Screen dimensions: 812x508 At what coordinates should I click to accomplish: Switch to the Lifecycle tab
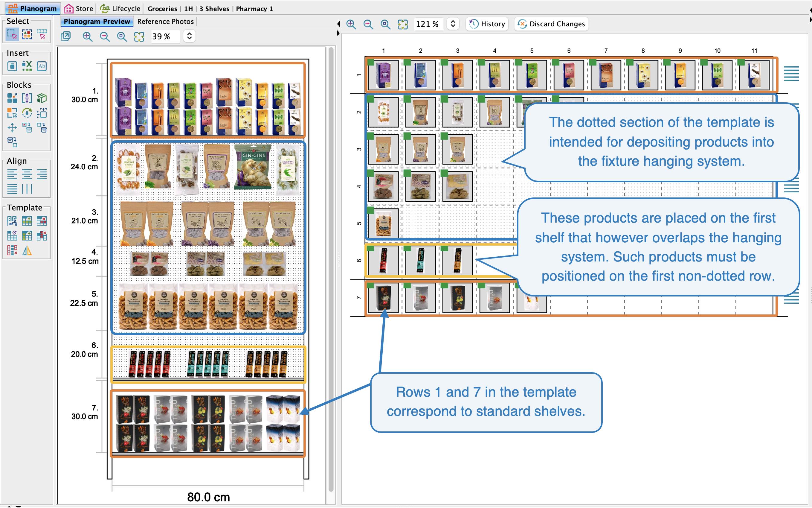pyautogui.click(x=120, y=8)
